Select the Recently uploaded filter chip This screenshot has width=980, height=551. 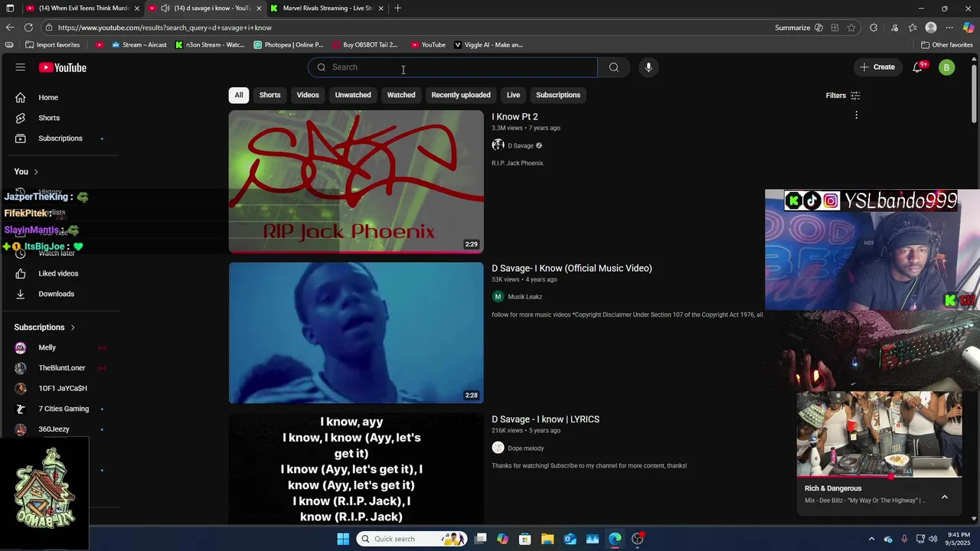pyautogui.click(x=461, y=95)
